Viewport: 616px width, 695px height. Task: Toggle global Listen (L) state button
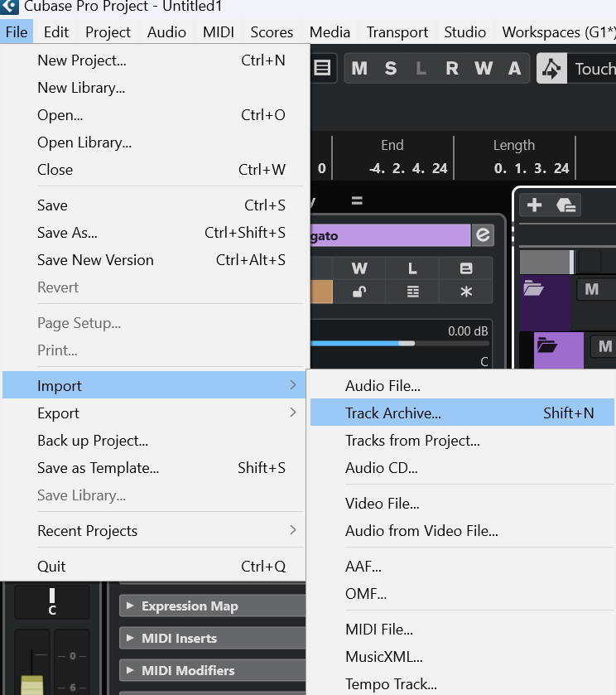click(421, 68)
